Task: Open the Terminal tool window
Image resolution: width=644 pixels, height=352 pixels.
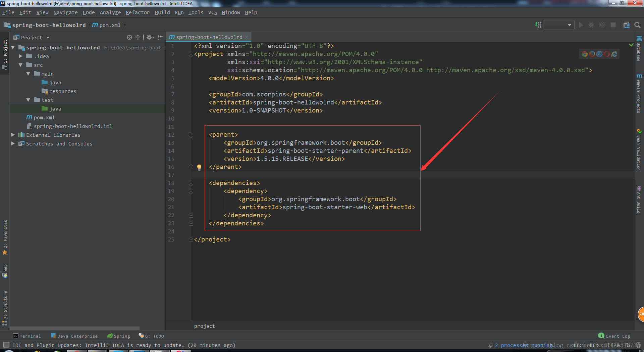Action: click(27, 336)
